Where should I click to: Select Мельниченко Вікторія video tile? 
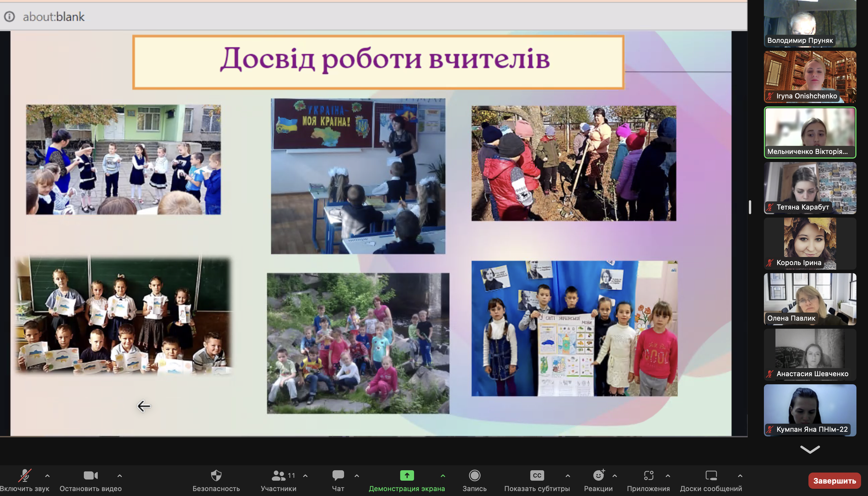[810, 133]
